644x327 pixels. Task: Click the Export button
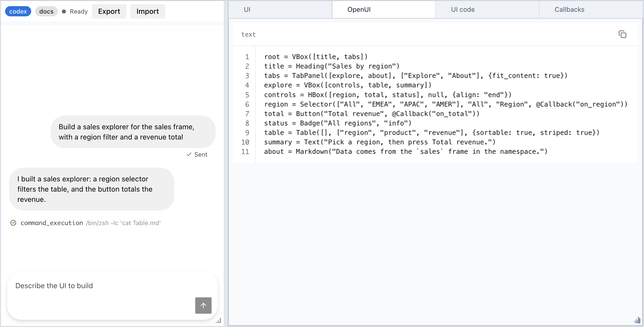tap(109, 11)
